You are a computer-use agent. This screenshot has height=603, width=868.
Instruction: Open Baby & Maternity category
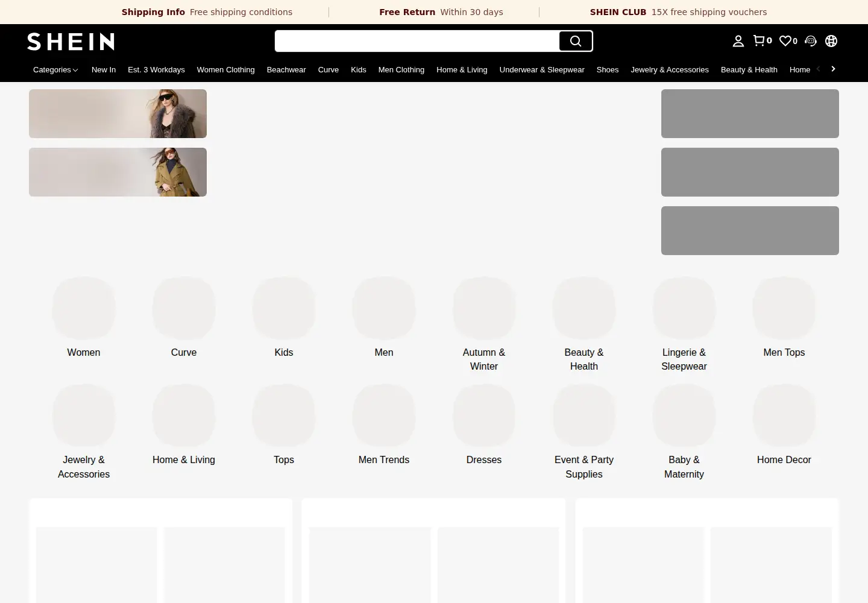click(684, 432)
